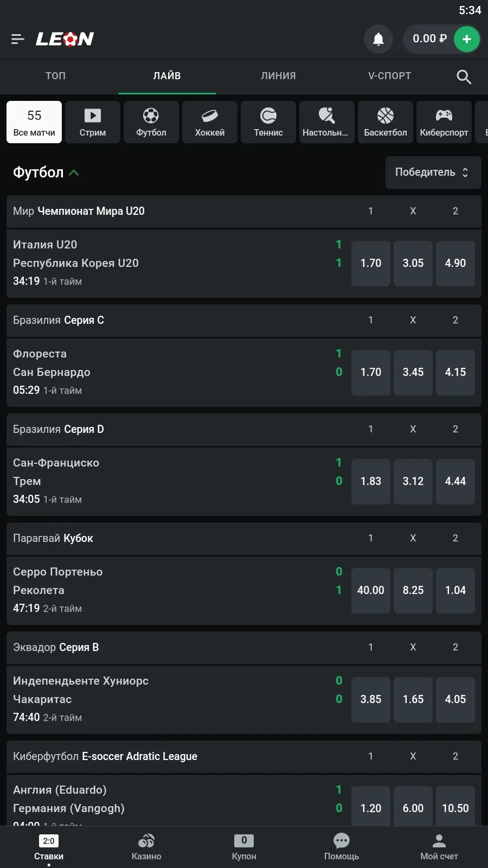Open Помощь chat support
This screenshot has width=488, height=868.
tap(342, 846)
